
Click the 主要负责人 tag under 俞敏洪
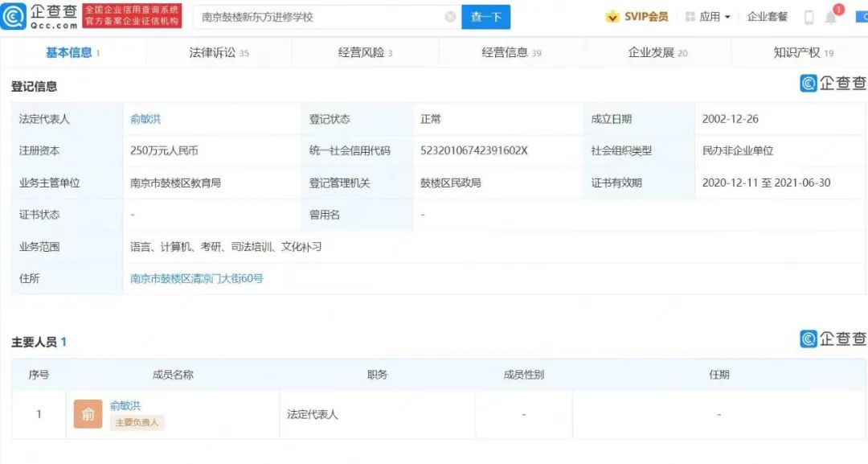(138, 422)
